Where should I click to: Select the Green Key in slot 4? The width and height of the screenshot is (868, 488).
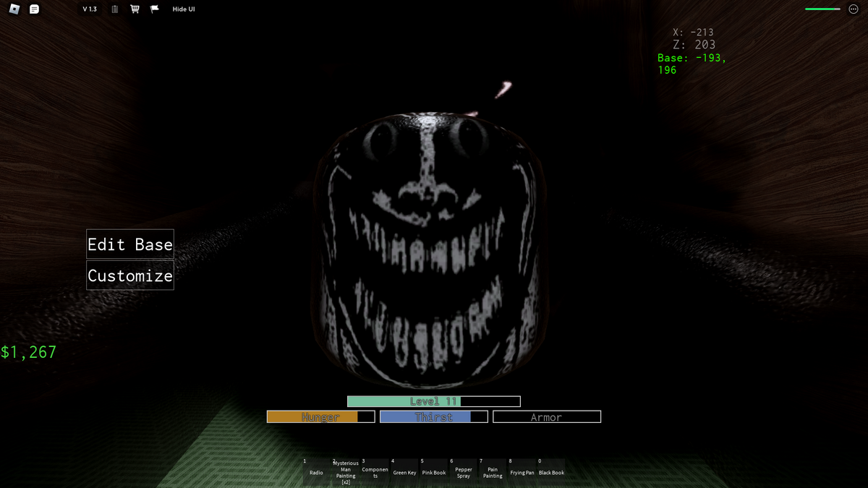click(x=404, y=469)
